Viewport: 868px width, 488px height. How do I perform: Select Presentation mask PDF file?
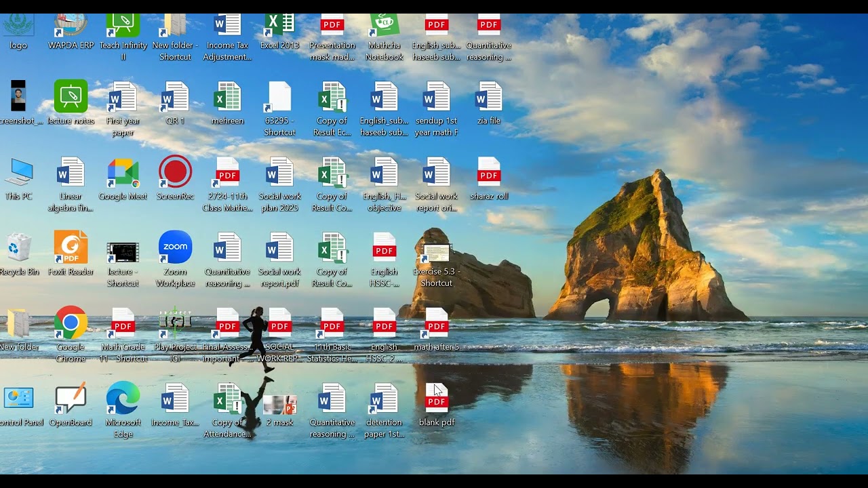[x=332, y=37]
